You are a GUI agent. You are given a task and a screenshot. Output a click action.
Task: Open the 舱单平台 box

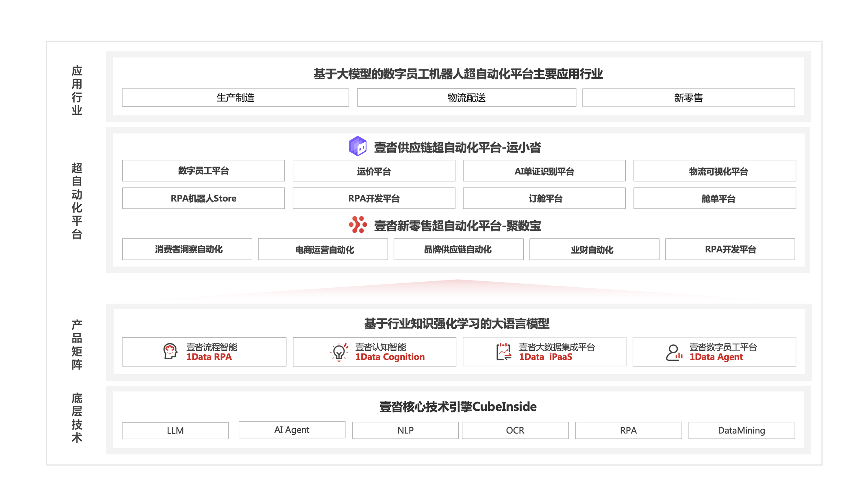coord(715,198)
